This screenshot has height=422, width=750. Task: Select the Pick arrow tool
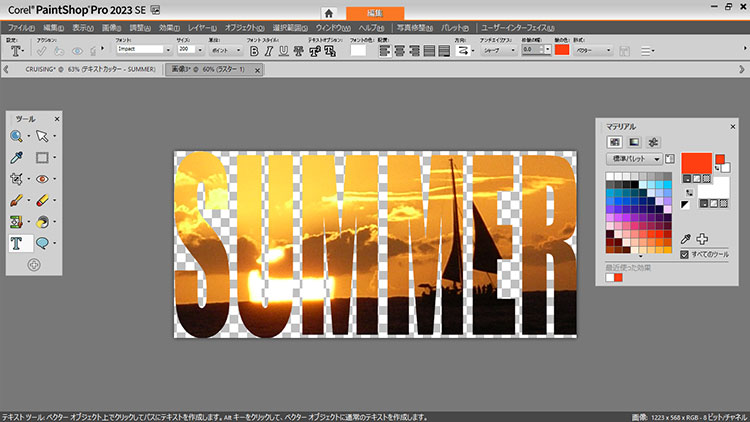click(x=42, y=136)
